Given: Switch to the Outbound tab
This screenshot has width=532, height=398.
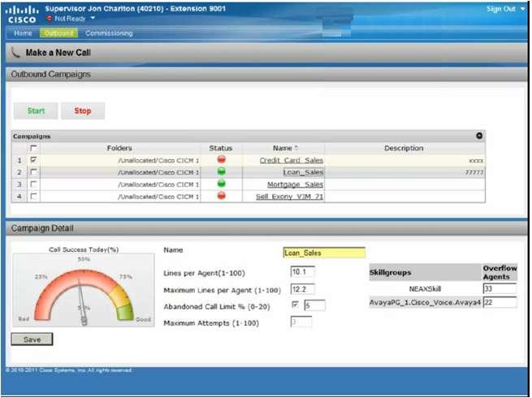Looking at the screenshot, I should 58,33.
